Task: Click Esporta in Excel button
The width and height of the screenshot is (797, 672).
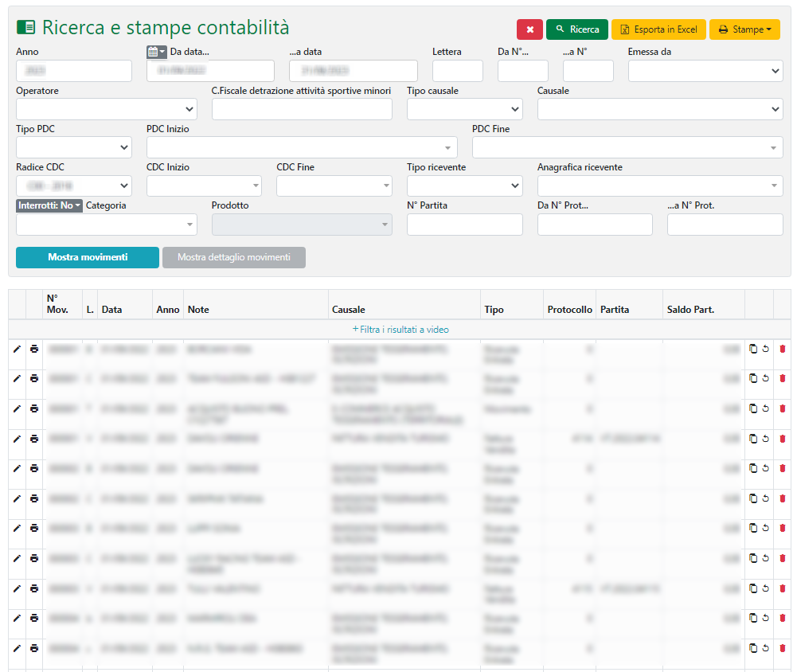Action: (658, 29)
